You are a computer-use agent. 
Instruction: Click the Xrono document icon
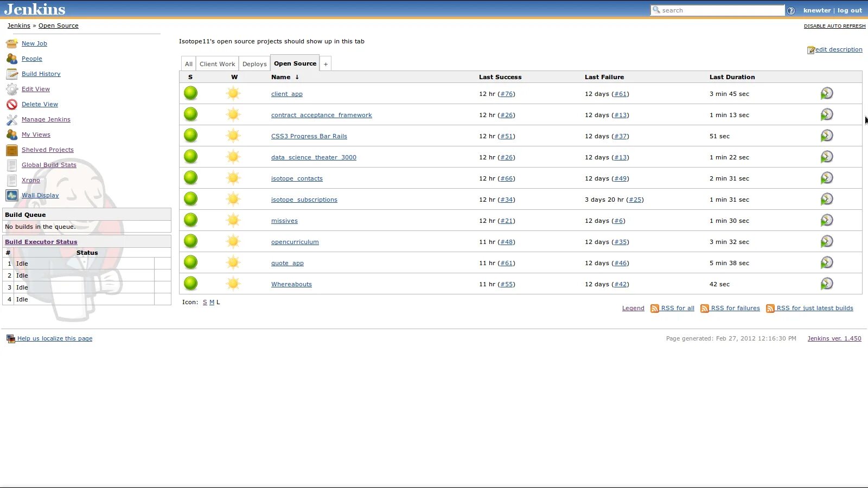point(12,180)
